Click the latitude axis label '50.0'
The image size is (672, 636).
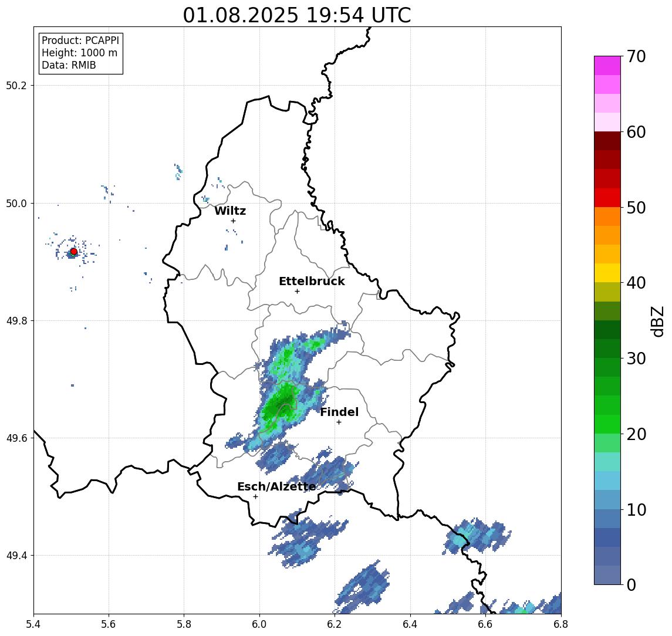tap(16, 203)
